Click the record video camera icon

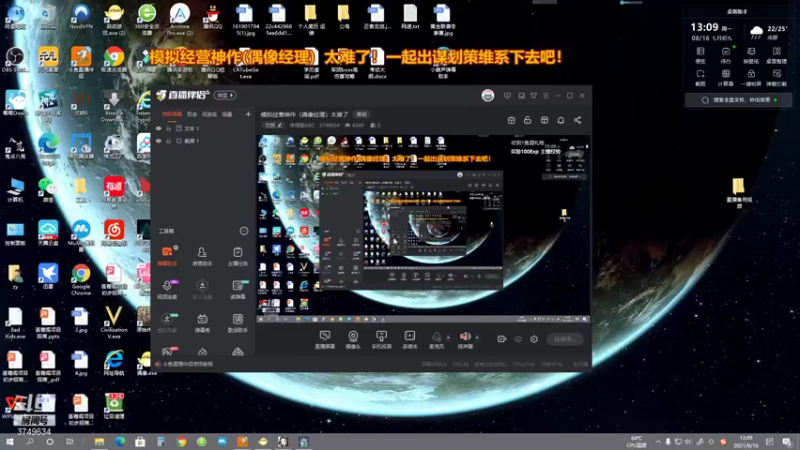click(502, 339)
